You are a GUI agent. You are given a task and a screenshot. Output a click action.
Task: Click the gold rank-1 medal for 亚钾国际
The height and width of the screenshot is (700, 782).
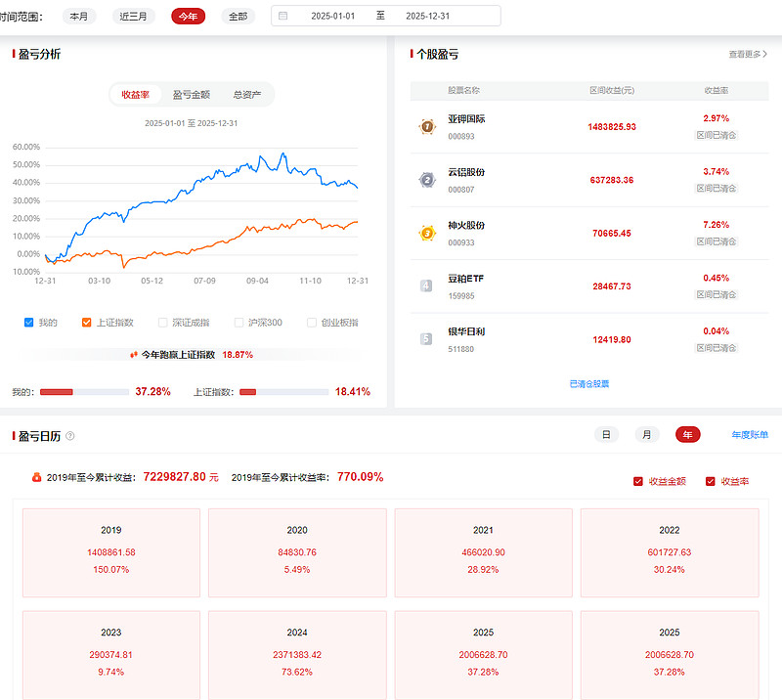tap(426, 126)
